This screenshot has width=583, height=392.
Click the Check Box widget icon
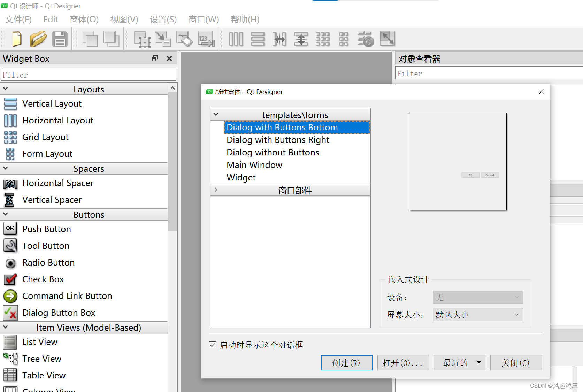10,279
